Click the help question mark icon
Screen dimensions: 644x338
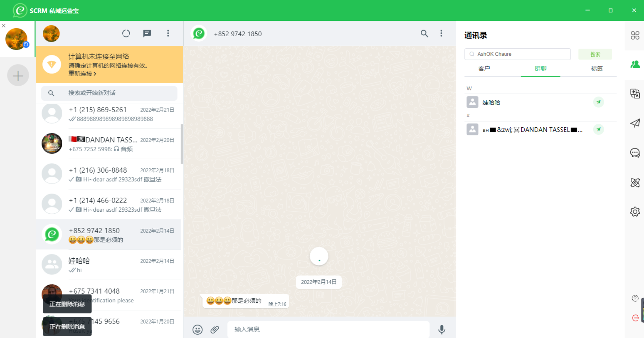click(635, 298)
